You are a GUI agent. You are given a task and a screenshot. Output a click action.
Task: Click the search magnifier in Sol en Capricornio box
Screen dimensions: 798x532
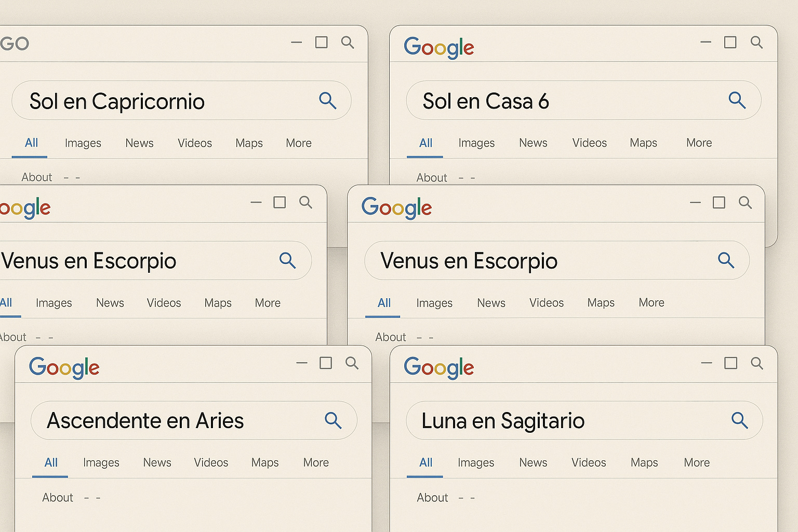click(x=328, y=100)
